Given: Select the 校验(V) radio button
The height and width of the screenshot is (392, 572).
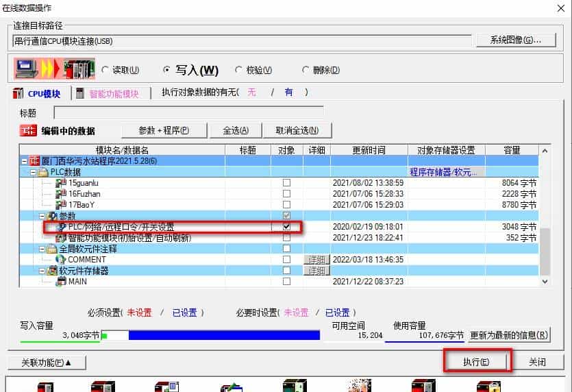Looking at the screenshot, I should [x=238, y=70].
